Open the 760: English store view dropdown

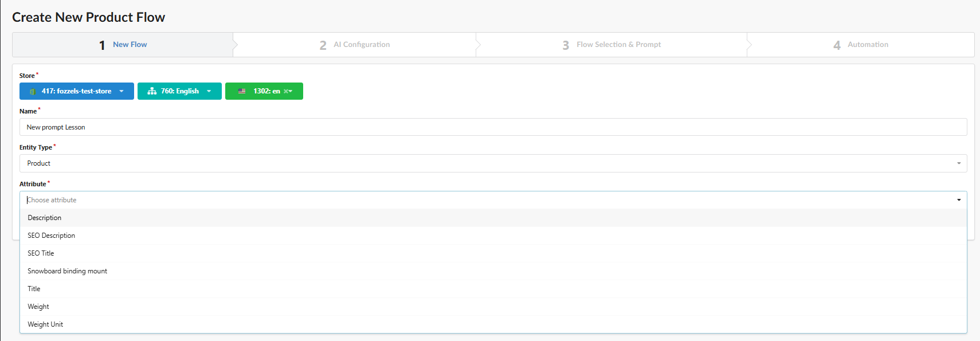[x=179, y=91]
